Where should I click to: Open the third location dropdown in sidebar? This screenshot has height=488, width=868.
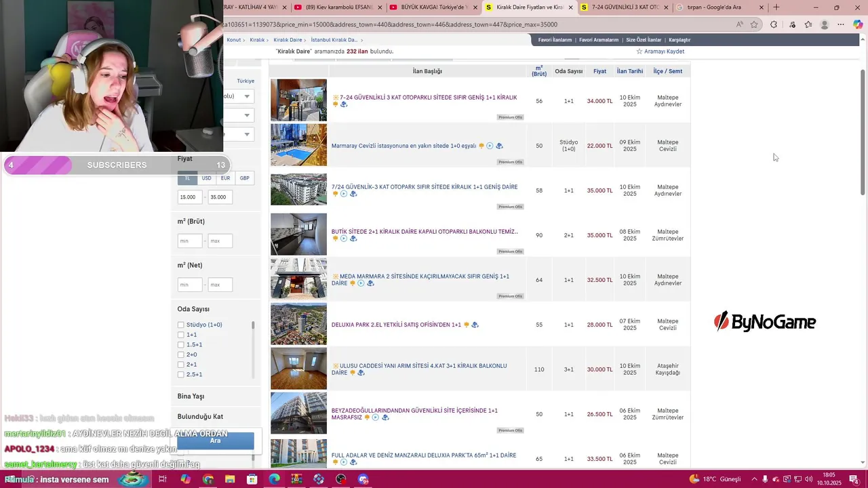tap(239, 134)
